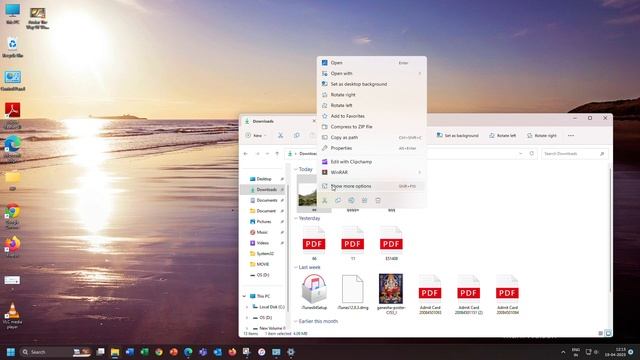The image size is (640, 360).
Task: Select This PC desktop icon
Action: [12, 13]
